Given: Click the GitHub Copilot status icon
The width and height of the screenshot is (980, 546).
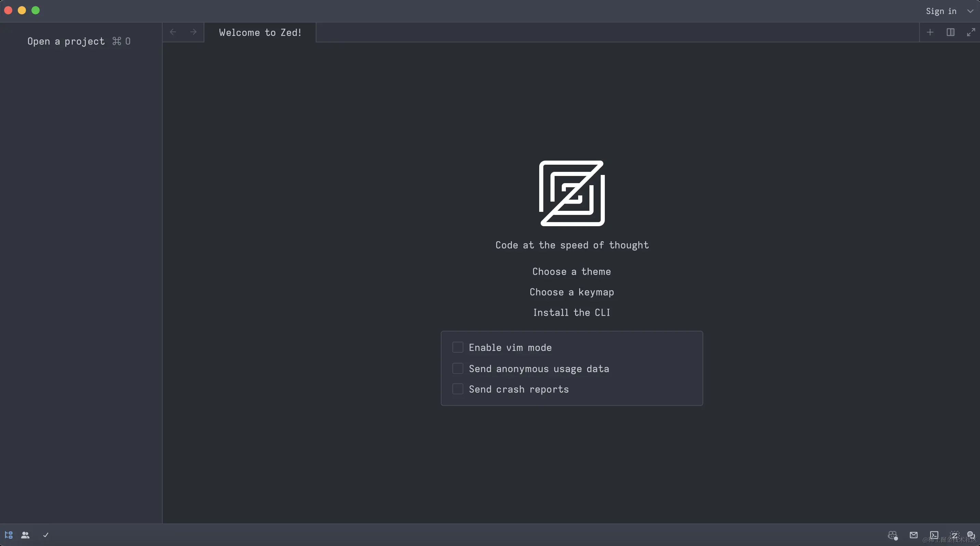Looking at the screenshot, I should pos(893,535).
